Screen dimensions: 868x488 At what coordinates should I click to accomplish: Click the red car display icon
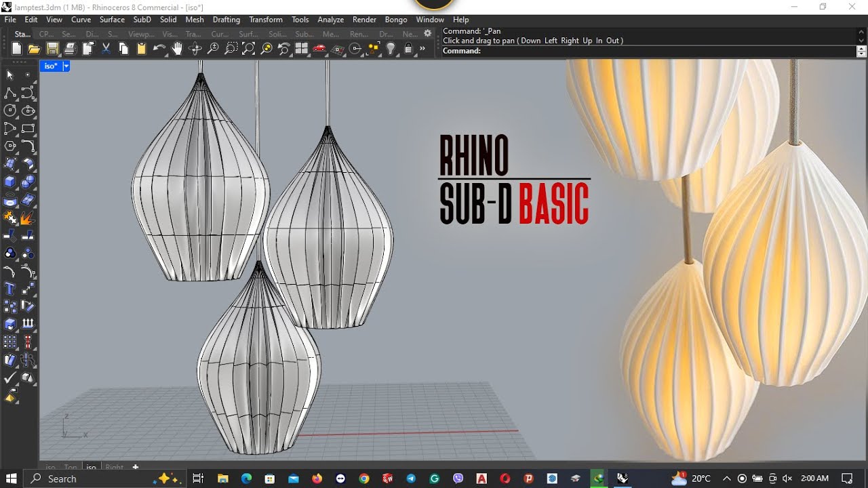coord(319,49)
